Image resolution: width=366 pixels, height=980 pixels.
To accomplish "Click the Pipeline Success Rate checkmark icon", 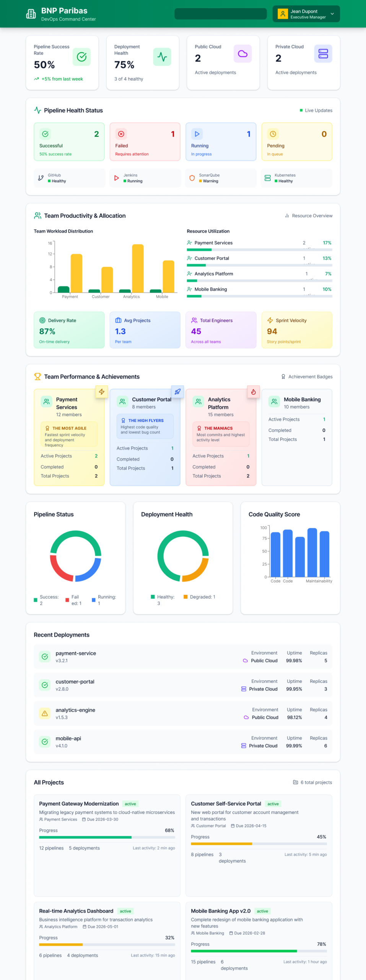I will point(81,57).
